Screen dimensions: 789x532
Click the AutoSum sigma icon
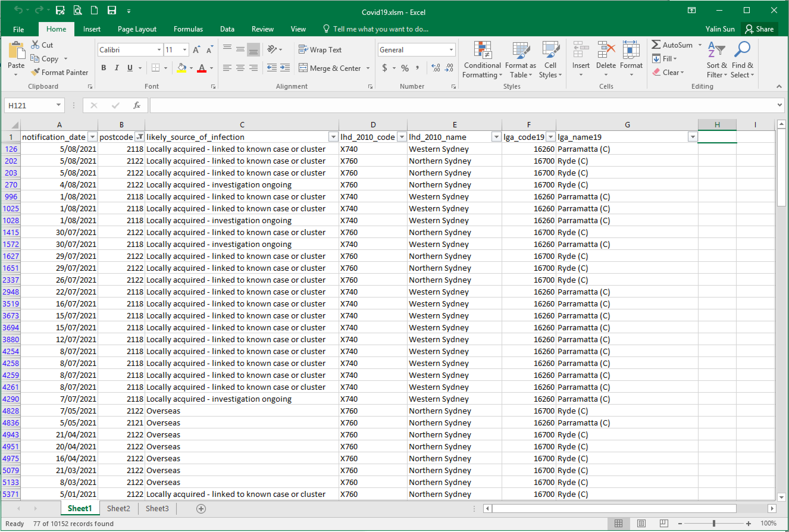coord(656,45)
